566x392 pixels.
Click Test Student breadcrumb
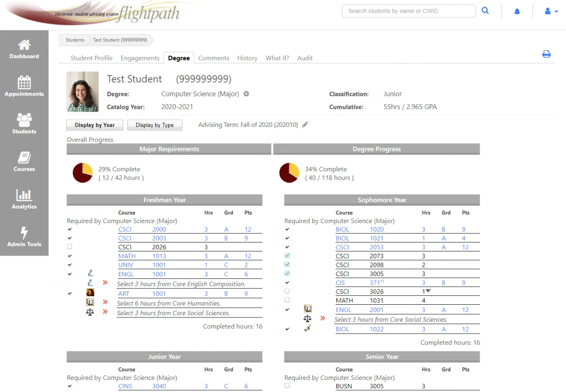(x=120, y=40)
